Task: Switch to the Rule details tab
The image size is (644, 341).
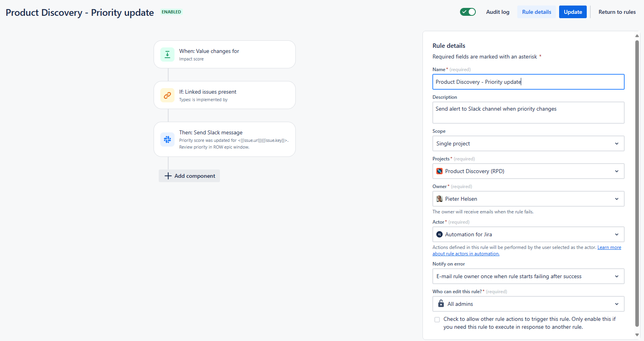Action: [x=537, y=12]
